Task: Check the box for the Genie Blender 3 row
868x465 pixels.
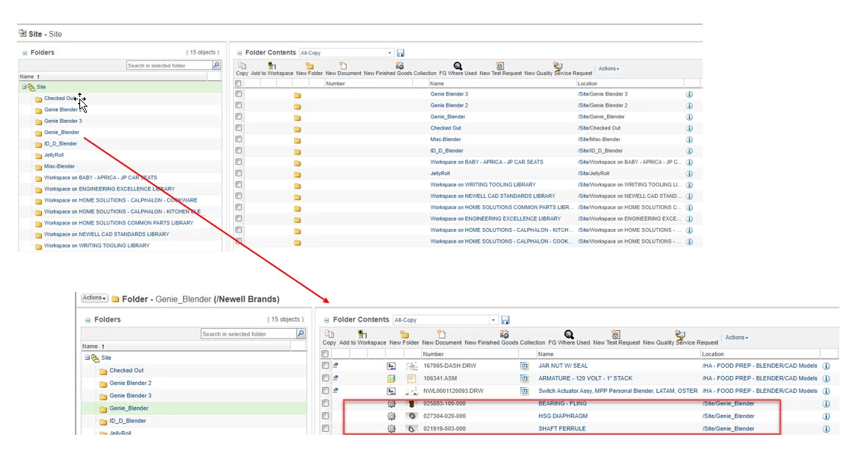Action: click(239, 93)
